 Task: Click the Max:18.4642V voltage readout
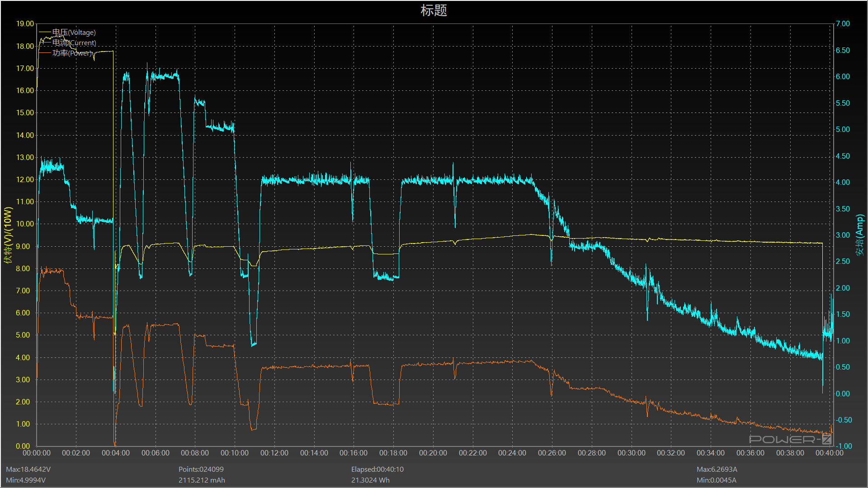28,469
